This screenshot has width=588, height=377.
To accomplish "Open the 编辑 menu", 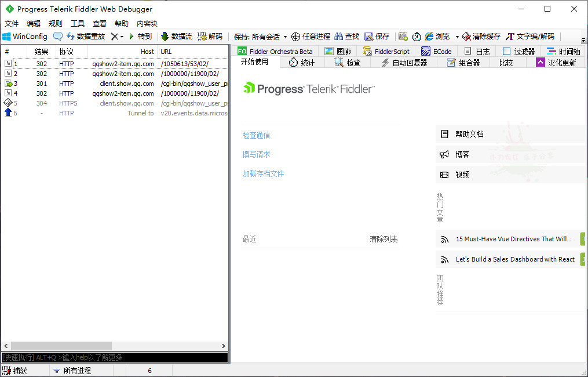I will 34,24.
